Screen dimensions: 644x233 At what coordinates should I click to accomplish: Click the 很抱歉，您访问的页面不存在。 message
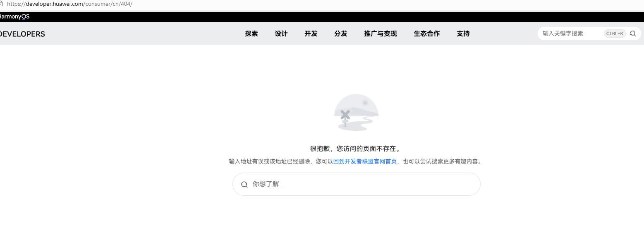[x=356, y=149]
